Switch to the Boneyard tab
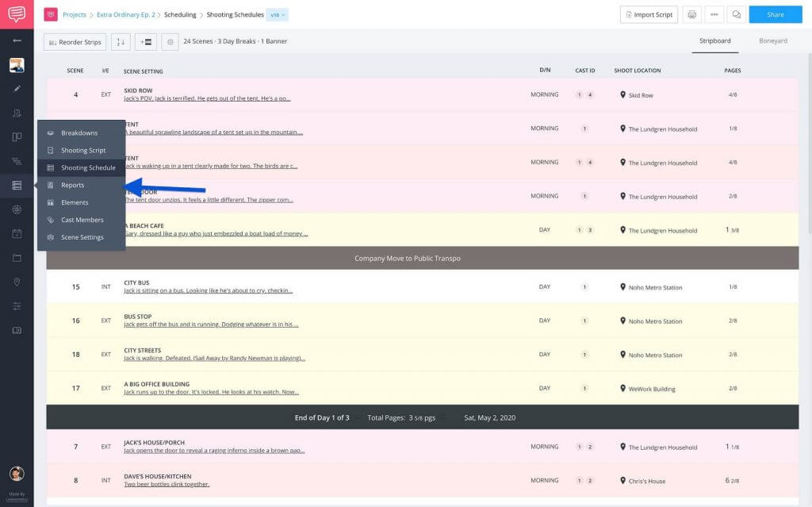Image resolution: width=812 pixels, height=507 pixels. pos(772,41)
